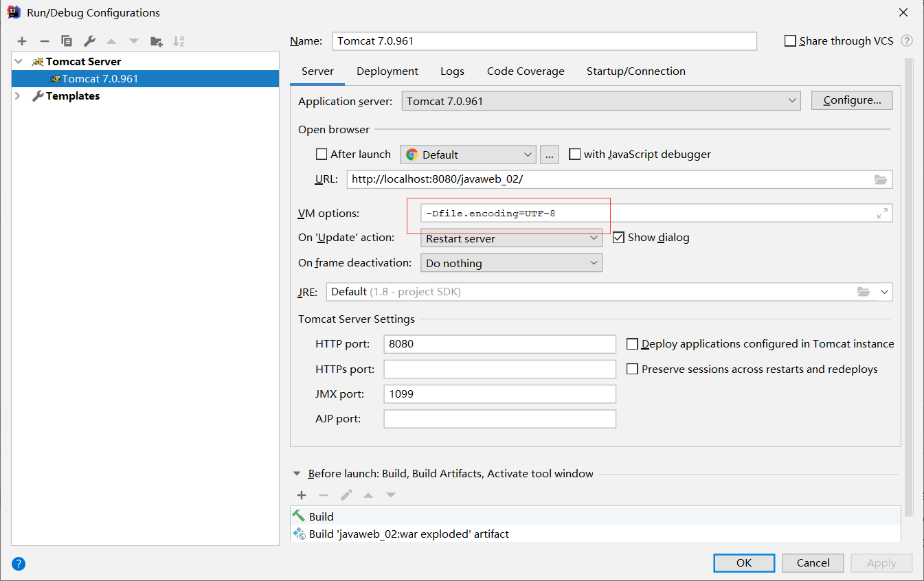Image resolution: width=924 pixels, height=581 pixels.
Task: Open On 'Update' action dropdown
Action: (511, 238)
